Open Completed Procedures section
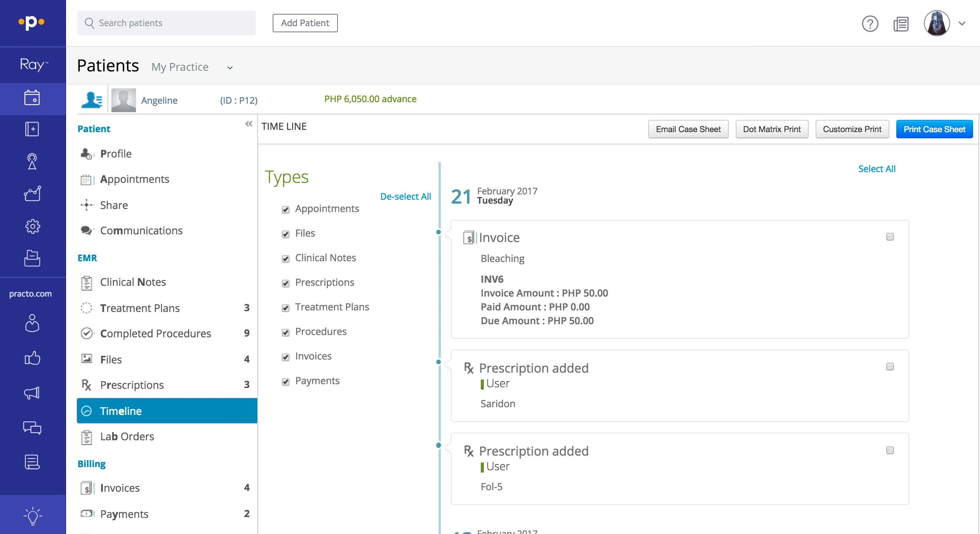 167,333
